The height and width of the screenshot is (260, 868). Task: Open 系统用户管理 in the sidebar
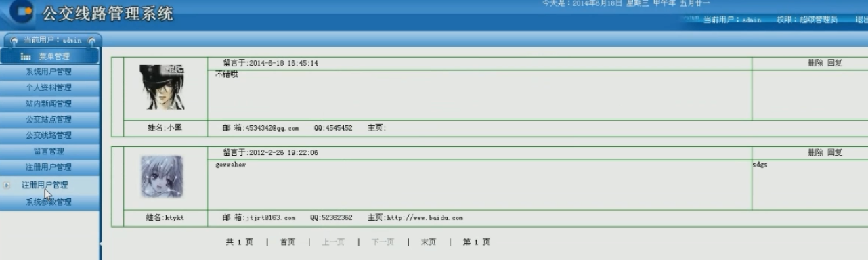click(x=49, y=72)
